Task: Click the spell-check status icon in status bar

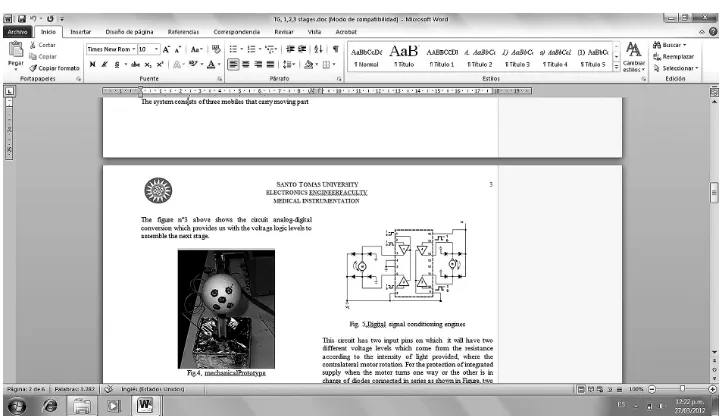Action: pyautogui.click(x=108, y=389)
